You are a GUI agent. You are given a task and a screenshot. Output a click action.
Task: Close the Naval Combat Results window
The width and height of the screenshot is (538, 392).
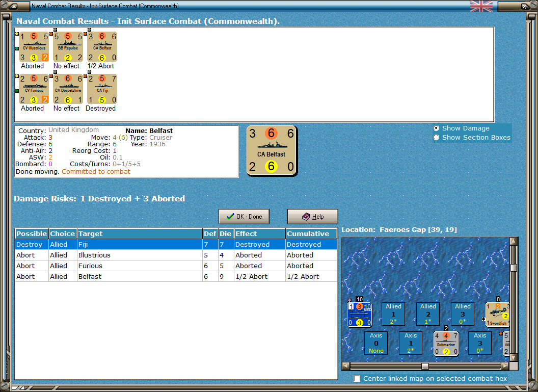click(525, 6)
